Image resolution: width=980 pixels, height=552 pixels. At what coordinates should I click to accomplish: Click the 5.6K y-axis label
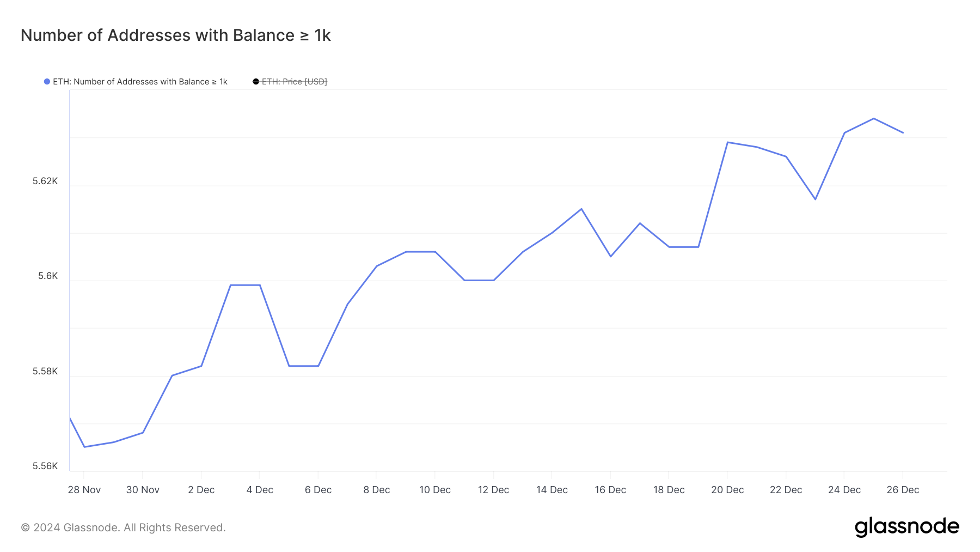pos(48,276)
